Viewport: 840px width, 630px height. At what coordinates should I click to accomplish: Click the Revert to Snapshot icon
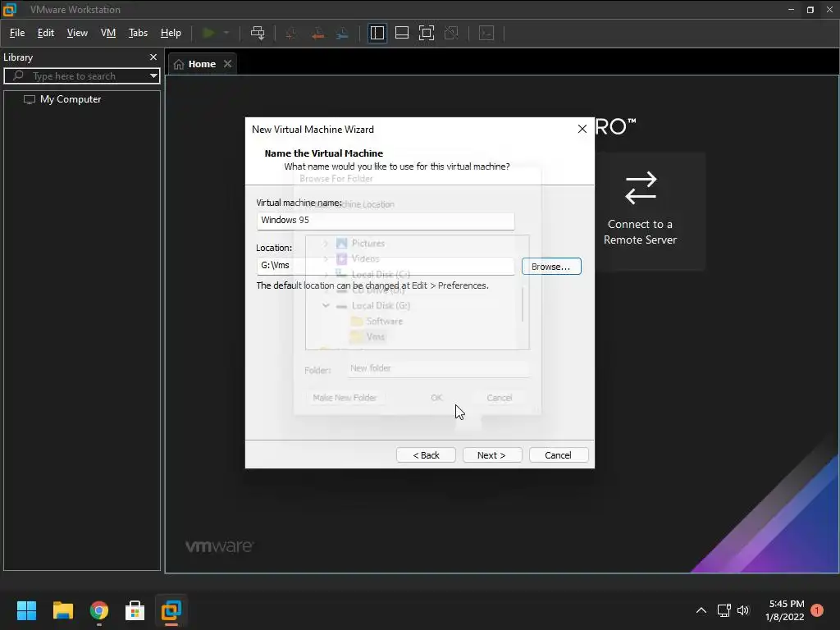tap(317, 33)
